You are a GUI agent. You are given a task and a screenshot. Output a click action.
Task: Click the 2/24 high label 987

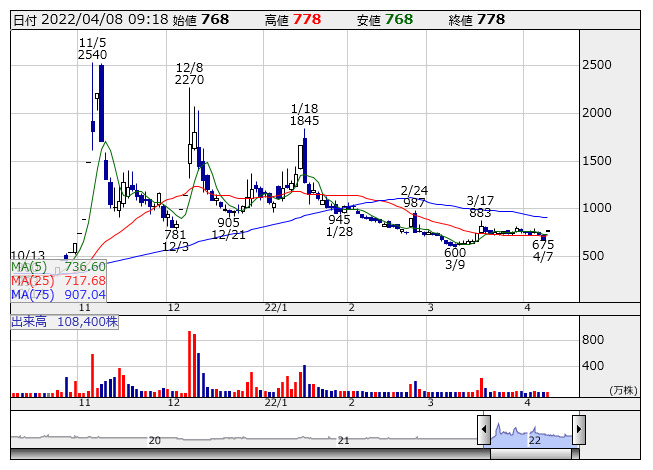click(414, 203)
